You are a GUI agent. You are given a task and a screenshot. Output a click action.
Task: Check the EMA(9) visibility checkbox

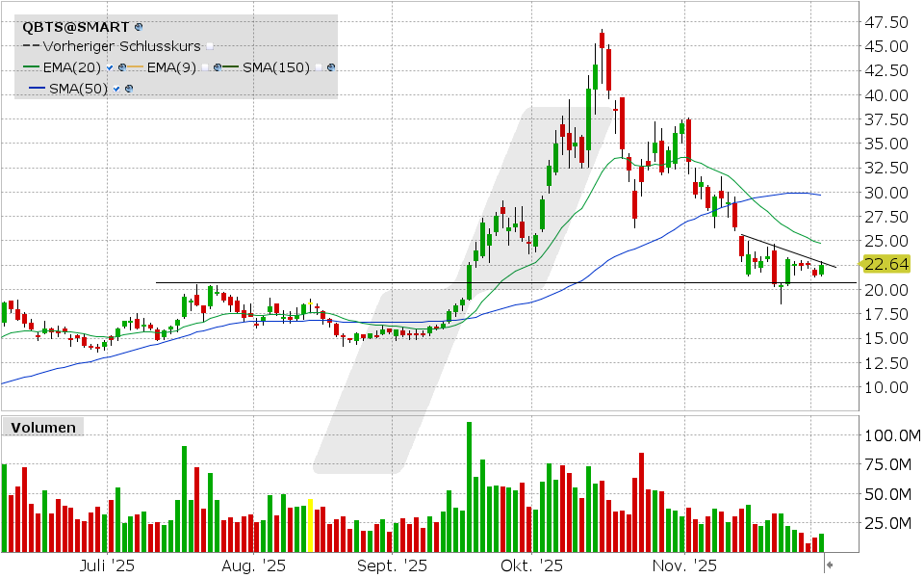(205, 66)
